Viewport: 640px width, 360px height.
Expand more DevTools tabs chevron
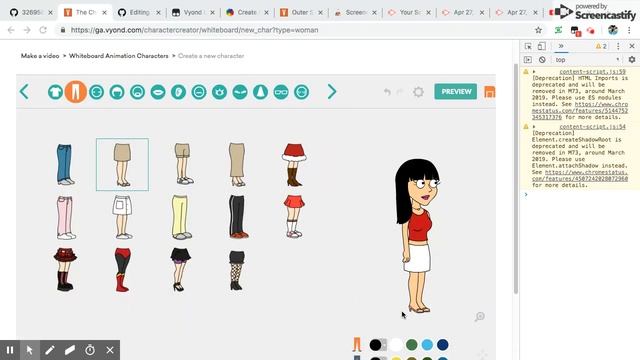coord(561,46)
